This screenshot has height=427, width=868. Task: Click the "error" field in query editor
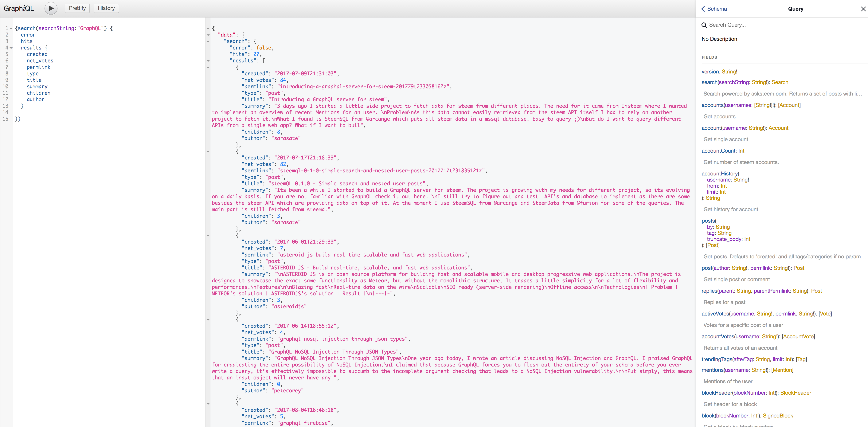(x=28, y=35)
